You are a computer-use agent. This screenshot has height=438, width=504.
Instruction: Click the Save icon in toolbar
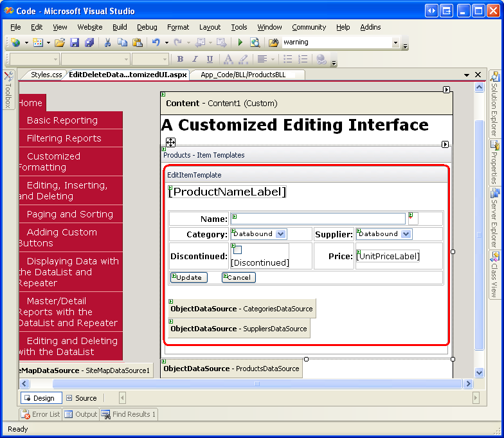pyautogui.click(x=75, y=42)
